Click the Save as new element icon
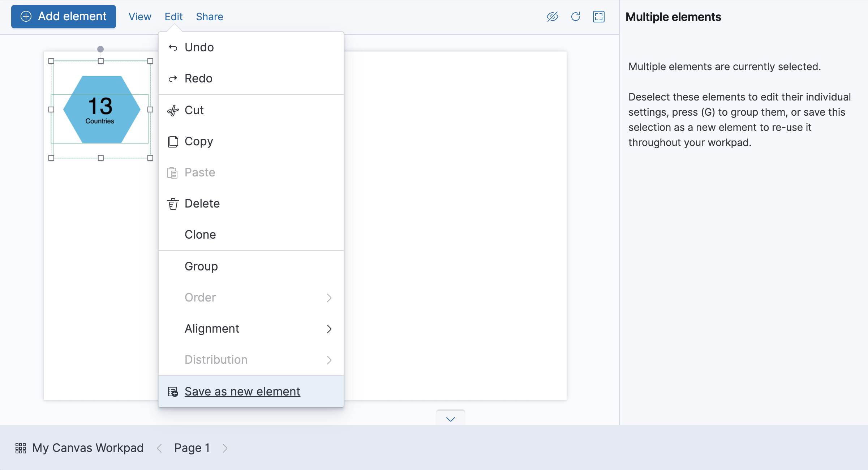The height and width of the screenshot is (470, 868). tap(173, 391)
